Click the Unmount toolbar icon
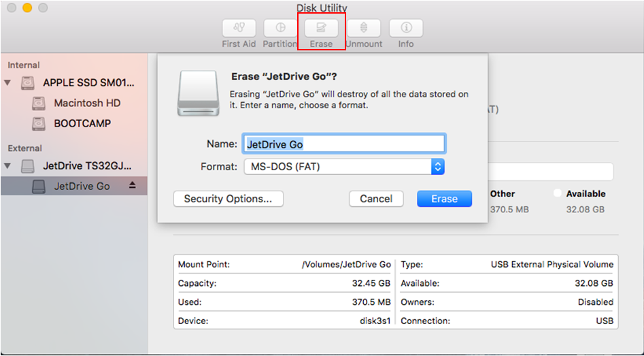This screenshot has height=356, width=644. point(364,28)
